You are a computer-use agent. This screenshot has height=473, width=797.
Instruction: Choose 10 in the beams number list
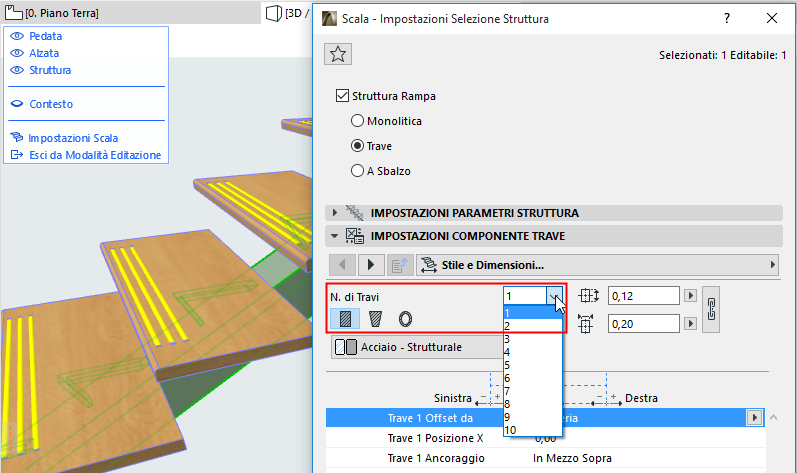[x=533, y=430]
